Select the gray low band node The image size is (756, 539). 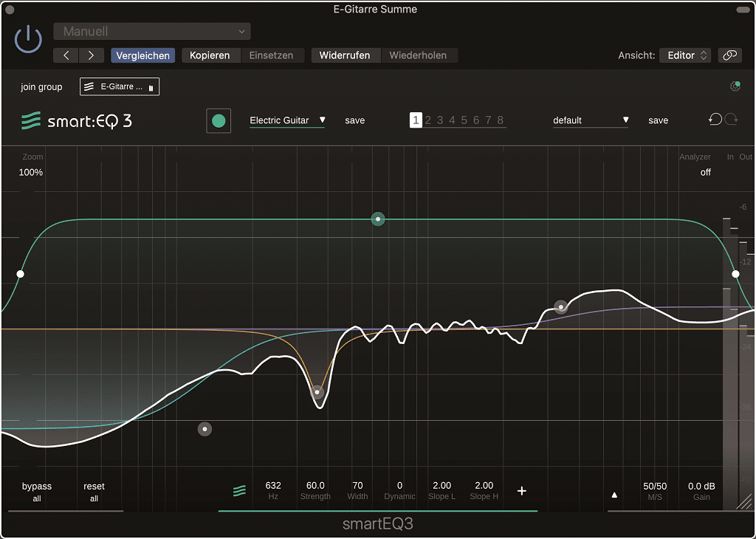tap(205, 429)
